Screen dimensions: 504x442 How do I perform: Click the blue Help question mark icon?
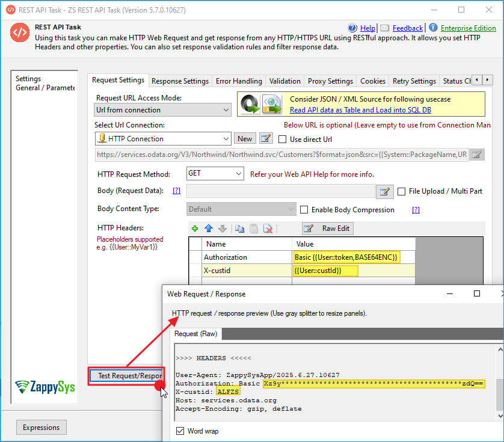352,28
